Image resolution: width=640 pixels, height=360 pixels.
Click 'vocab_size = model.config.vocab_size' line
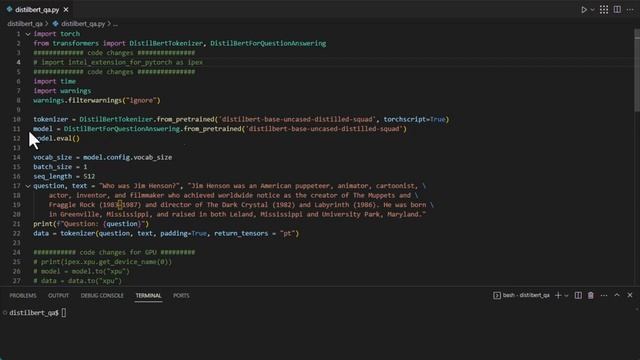tap(102, 157)
